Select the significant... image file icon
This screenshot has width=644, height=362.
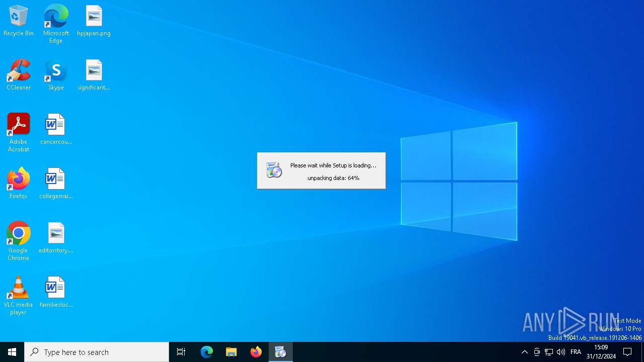(94, 75)
